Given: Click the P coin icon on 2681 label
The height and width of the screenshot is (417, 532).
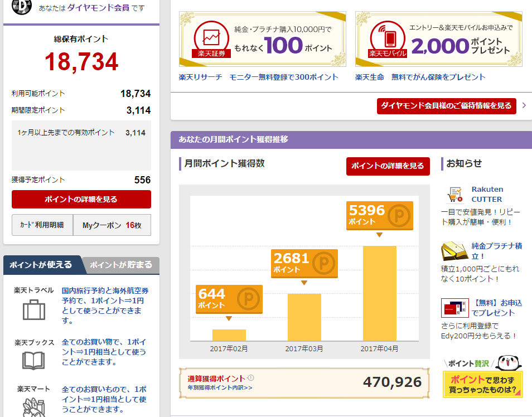Looking at the screenshot, I should [x=323, y=263].
